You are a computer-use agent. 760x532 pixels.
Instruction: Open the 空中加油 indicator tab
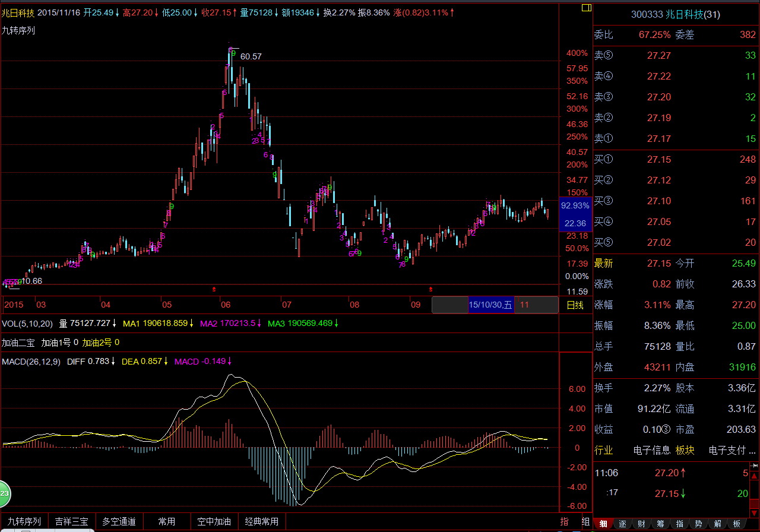tap(214, 521)
